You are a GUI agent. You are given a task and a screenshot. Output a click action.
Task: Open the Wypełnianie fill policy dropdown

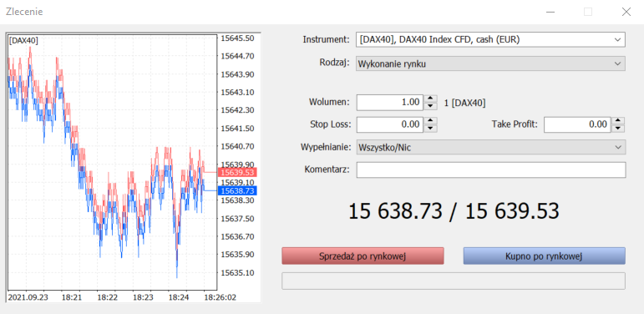pos(491,147)
